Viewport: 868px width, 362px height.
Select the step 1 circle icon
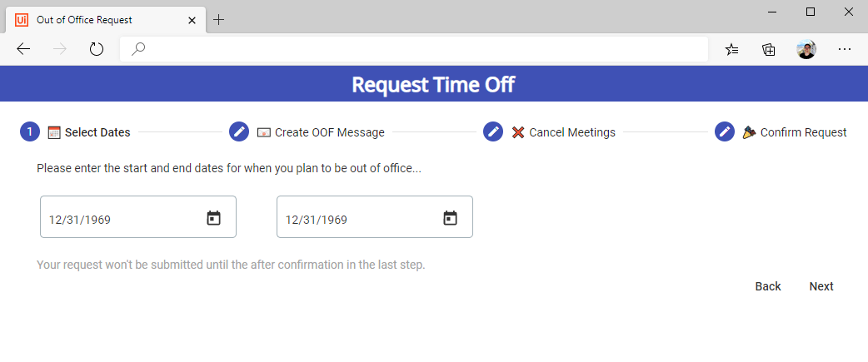30,132
